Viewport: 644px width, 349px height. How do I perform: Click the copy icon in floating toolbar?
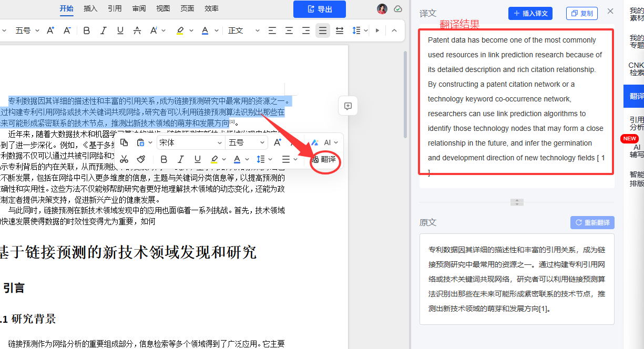point(124,142)
